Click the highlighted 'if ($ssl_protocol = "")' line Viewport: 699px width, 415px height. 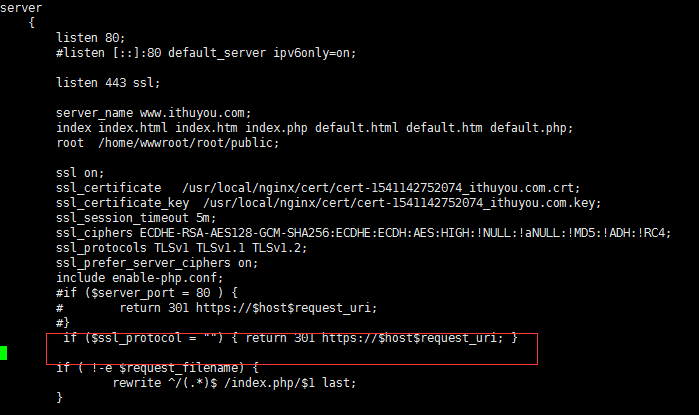coord(290,338)
